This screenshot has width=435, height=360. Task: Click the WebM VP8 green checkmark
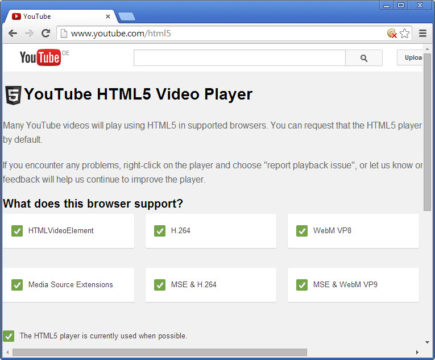(x=302, y=231)
